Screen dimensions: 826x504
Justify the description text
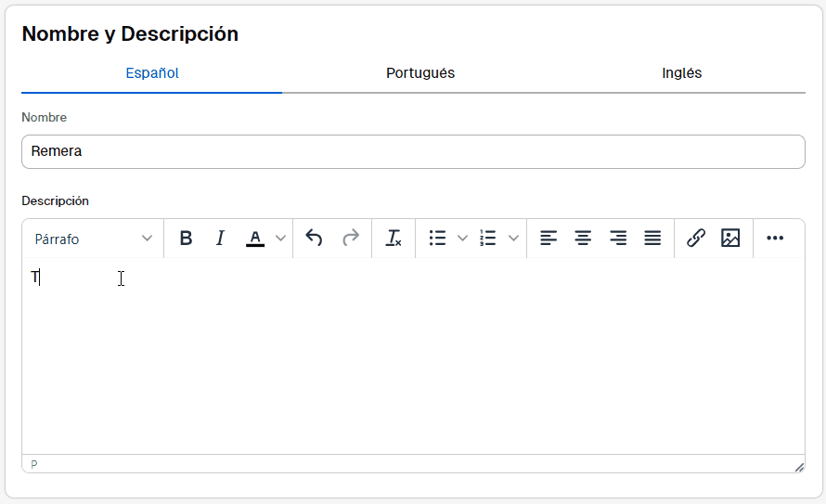click(652, 239)
